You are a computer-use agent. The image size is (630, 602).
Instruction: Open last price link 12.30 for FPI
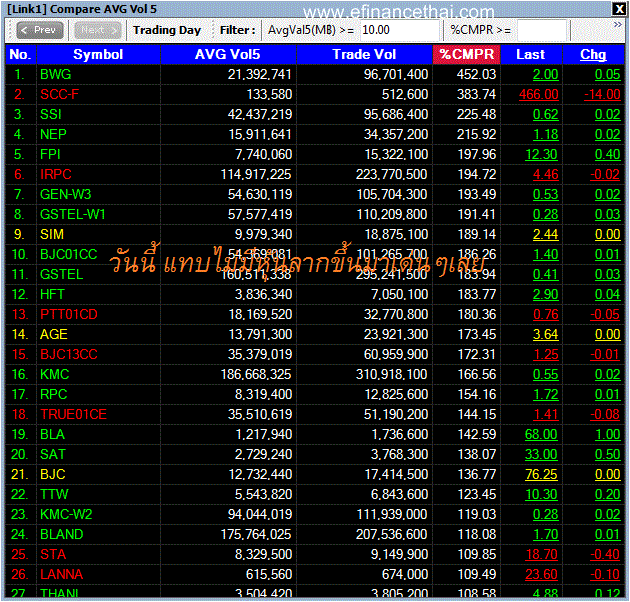(542, 154)
